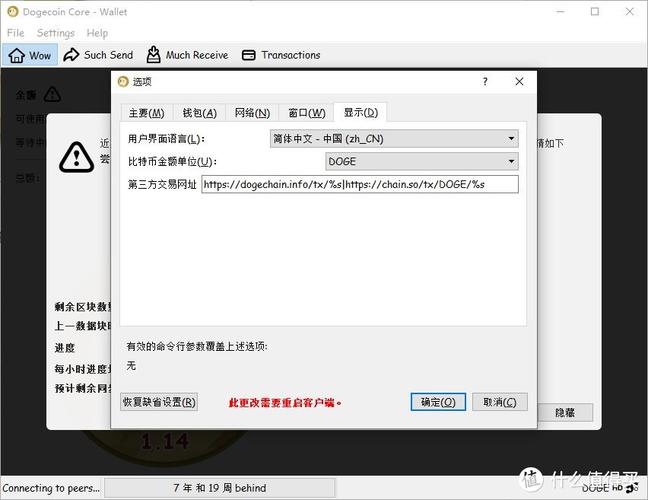This screenshot has width=648, height=500.
Task: Open the DOGE amount unit dropdown
Action: click(422, 162)
